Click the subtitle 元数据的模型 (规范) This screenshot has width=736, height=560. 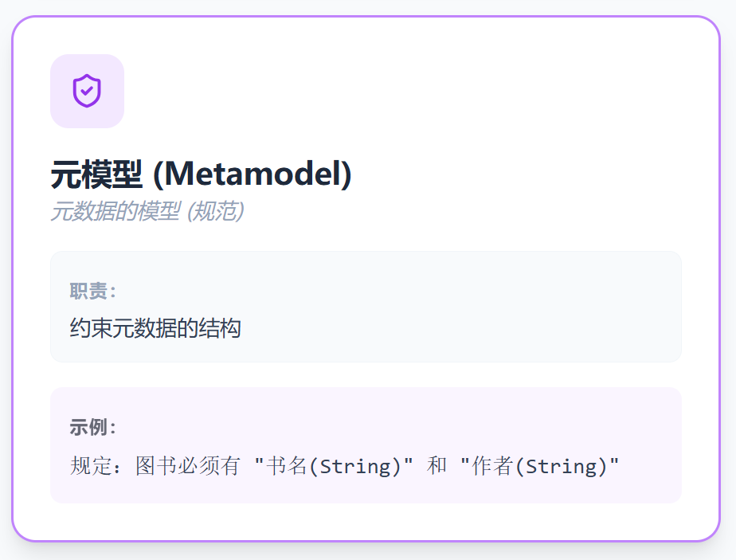click(x=147, y=211)
